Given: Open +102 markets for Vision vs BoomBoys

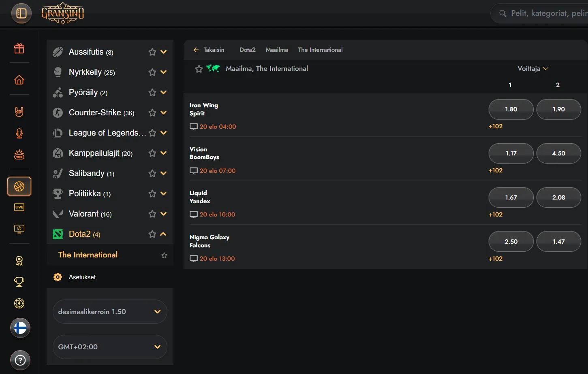Looking at the screenshot, I should click(x=495, y=170).
